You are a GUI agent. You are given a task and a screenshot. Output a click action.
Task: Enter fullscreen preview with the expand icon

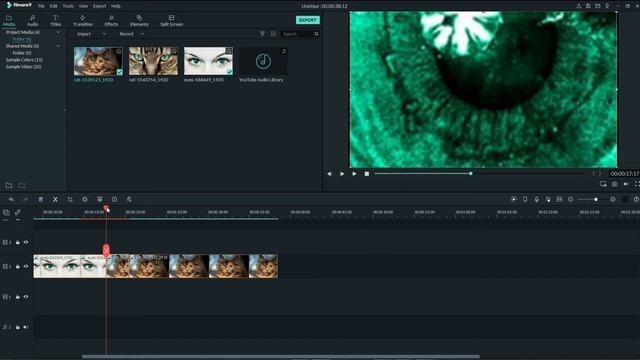coord(637,184)
